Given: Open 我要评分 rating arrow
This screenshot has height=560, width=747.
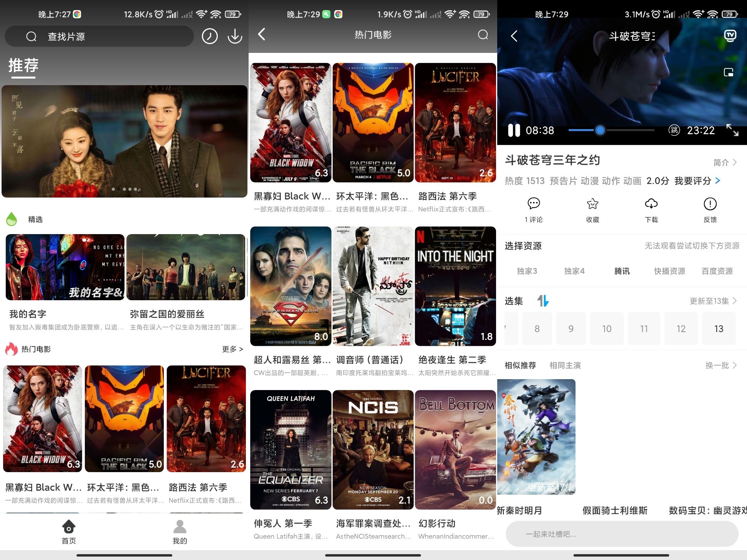Looking at the screenshot, I should pos(718,181).
